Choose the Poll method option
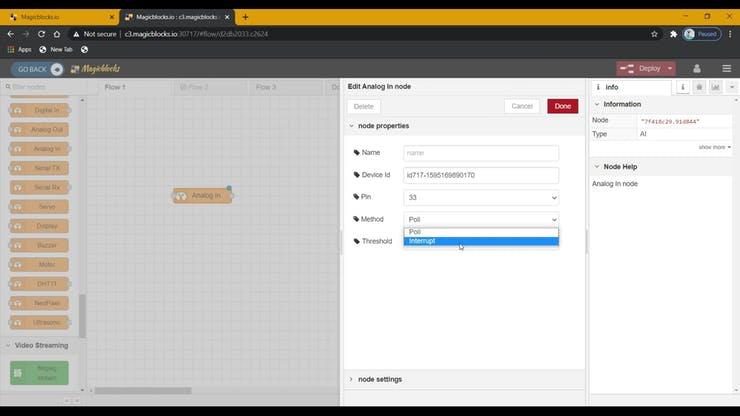740x416 pixels. click(x=480, y=231)
